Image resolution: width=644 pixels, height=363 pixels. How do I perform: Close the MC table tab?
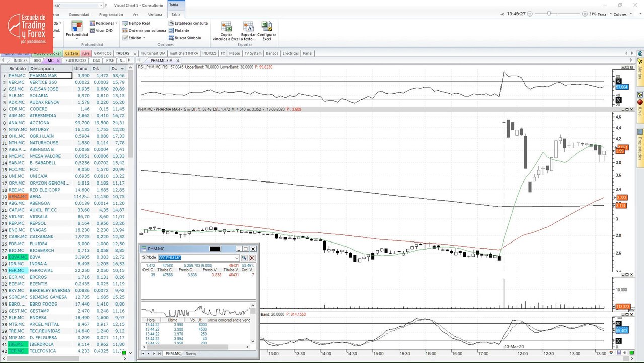58,60
